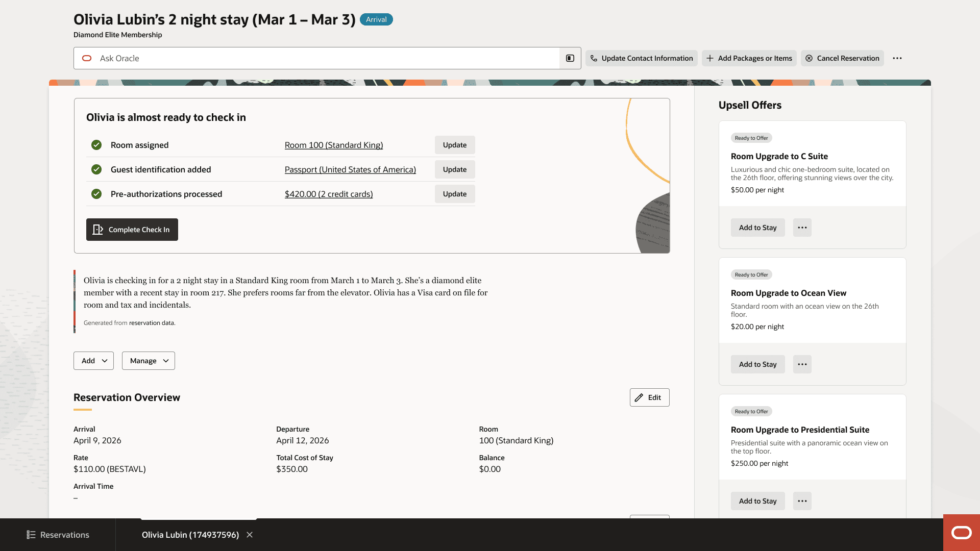
Task: Click the Pre-authorizations processed checkmark
Action: point(96,194)
